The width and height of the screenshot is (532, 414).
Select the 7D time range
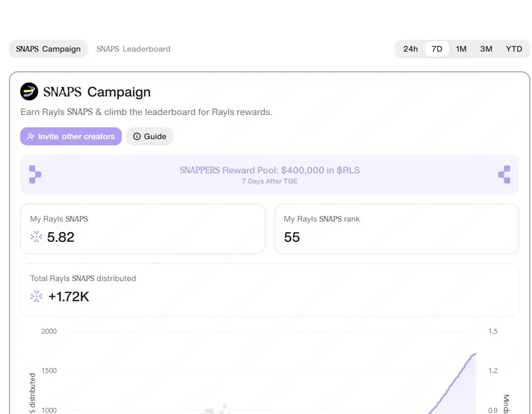point(437,49)
